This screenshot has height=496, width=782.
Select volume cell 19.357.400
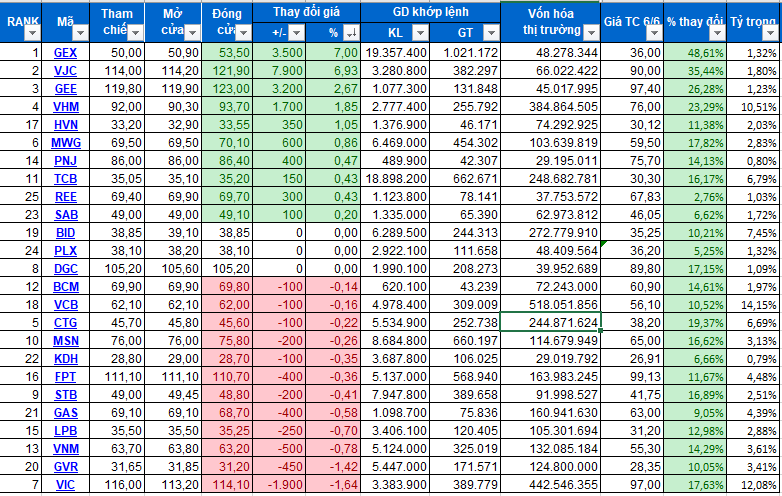[395, 53]
